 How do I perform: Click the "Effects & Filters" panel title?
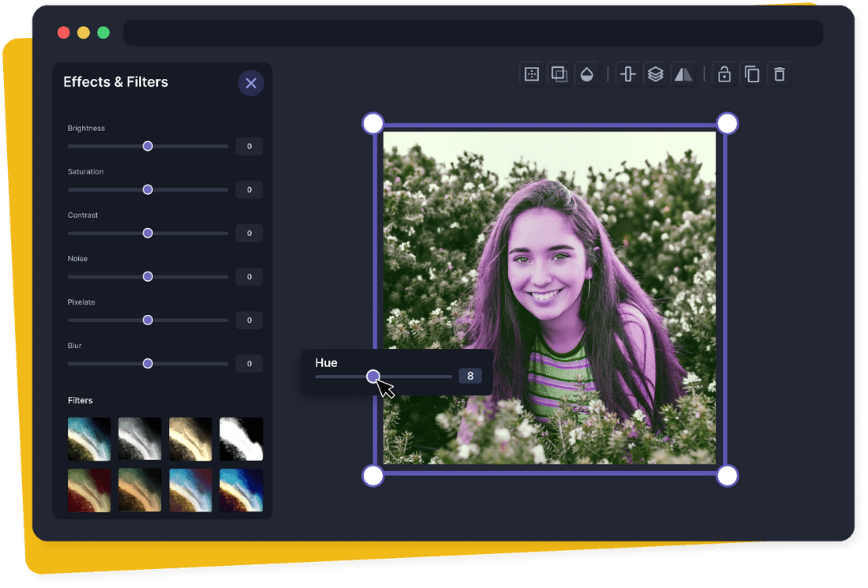116,82
